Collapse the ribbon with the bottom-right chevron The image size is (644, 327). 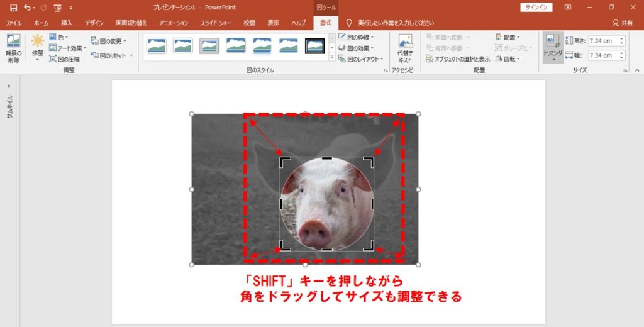636,70
